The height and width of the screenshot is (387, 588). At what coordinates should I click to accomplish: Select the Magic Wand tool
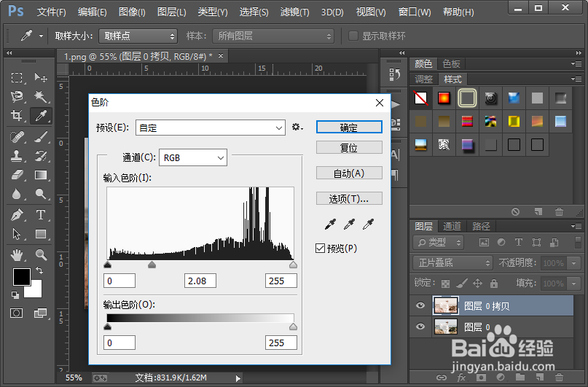(x=41, y=97)
